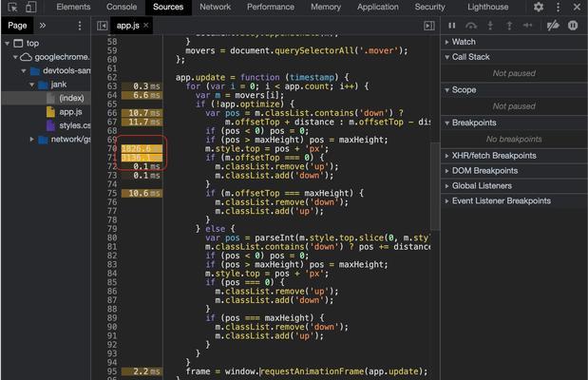Click line number 95 in gutter
Screen dimensions: 588x380
coord(112,371)
